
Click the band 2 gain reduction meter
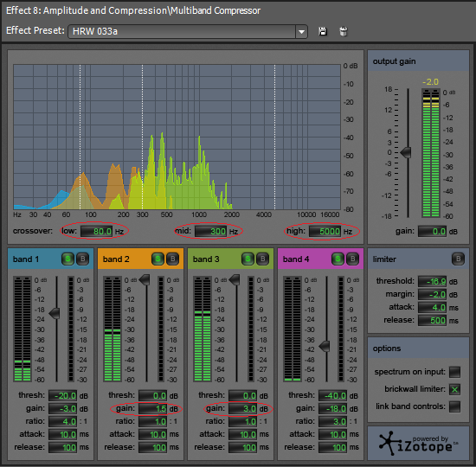click(x=161, y=329)
